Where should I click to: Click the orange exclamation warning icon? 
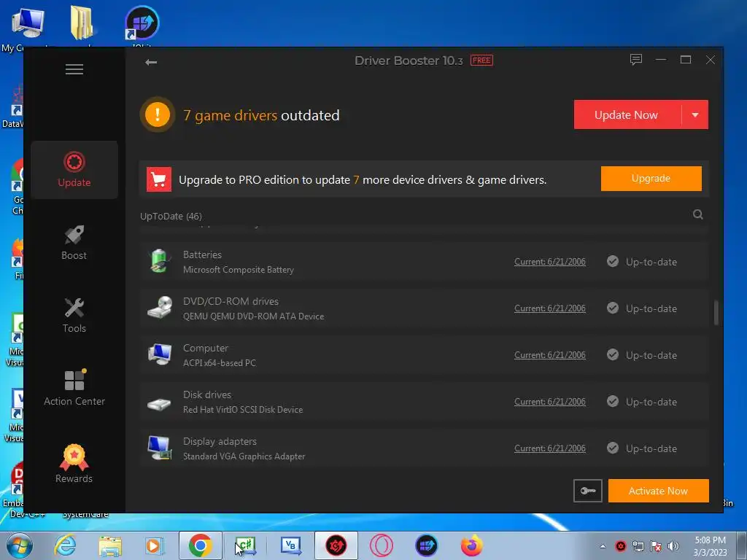158,114
